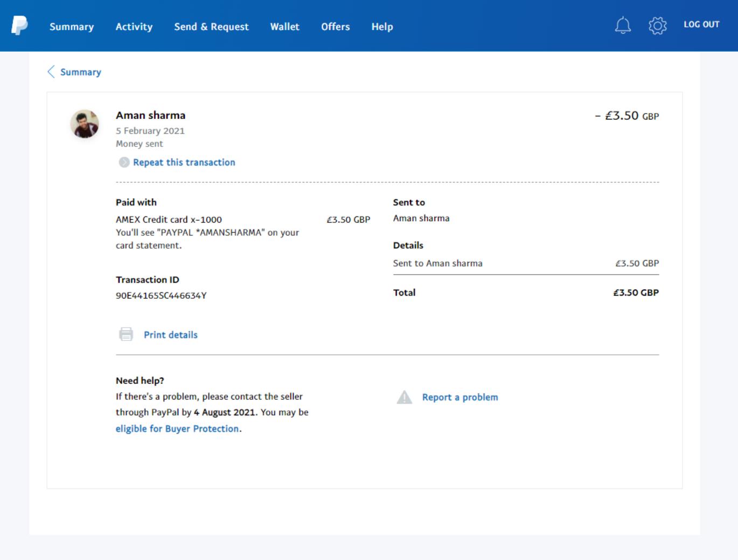The width and height of the screenshot is (738, 560).
Task: Click the warning triangle icon
Action: point(404,397)
